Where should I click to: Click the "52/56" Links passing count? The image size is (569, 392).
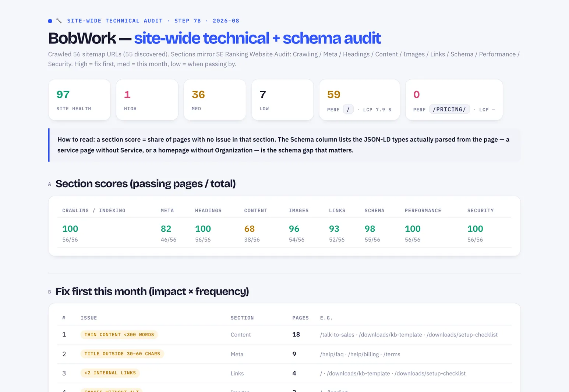337,240
